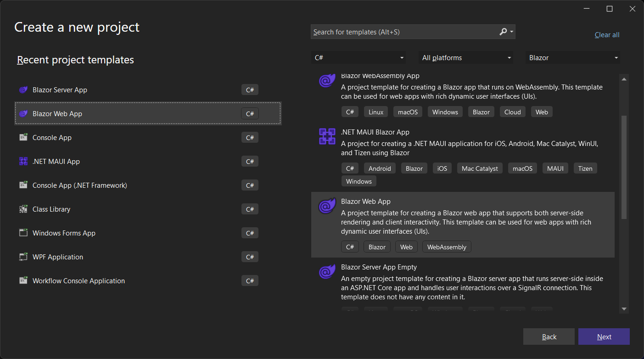
Task: Click the C# tag beside Blazor Server App
Action: (x=250, y=90)
